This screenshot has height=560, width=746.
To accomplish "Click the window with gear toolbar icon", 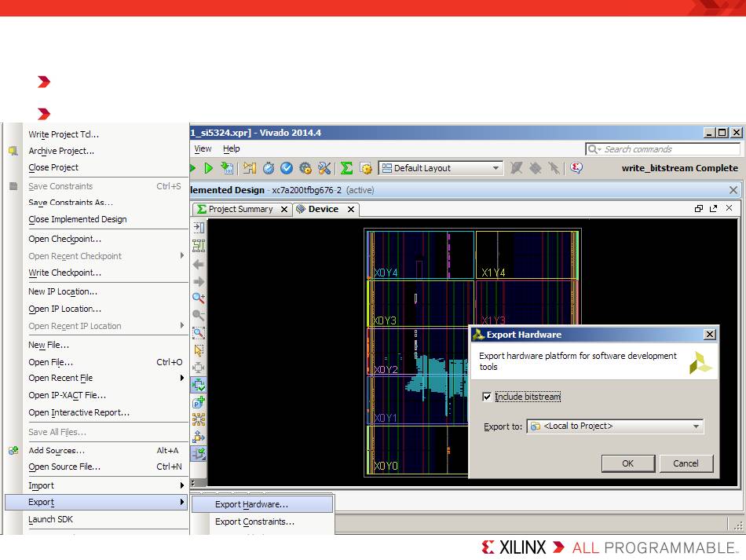I will (366, 168).
